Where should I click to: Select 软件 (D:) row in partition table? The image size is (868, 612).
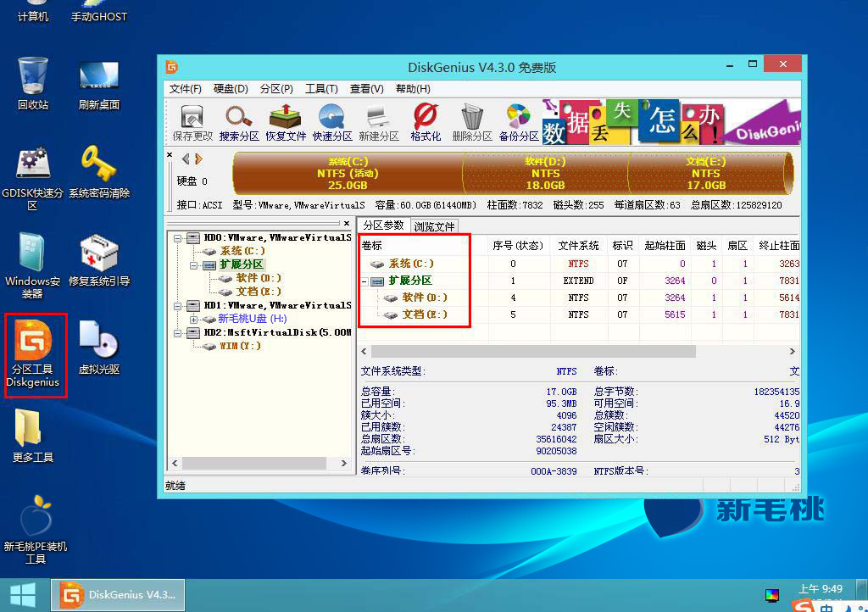click(x=580, y=298)
